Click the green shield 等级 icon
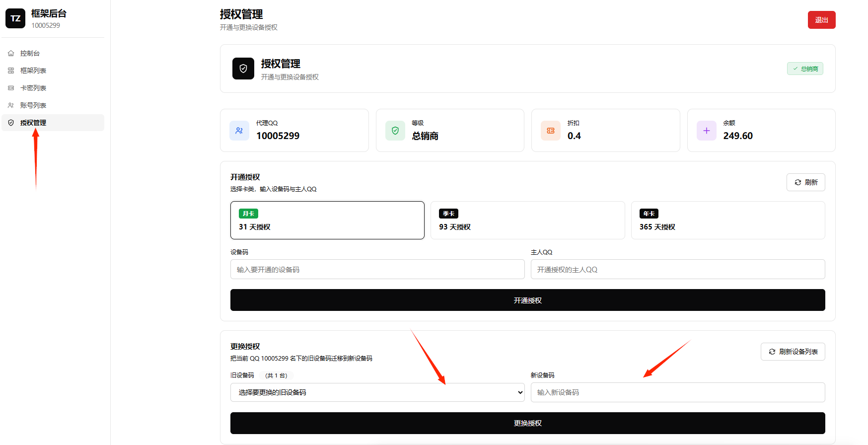This screenshot has width=868, height=445. [395, 131]
